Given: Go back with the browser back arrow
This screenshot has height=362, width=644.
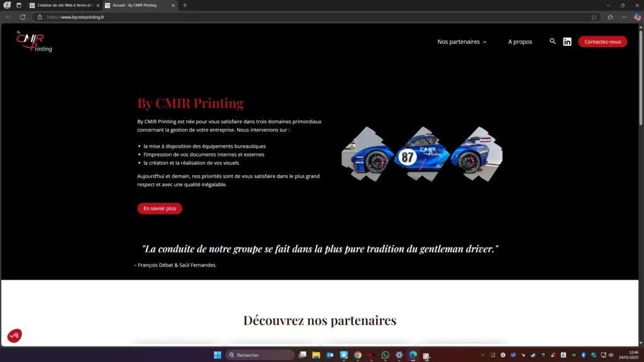Looking at the screenshot, I should coord(9,17).
